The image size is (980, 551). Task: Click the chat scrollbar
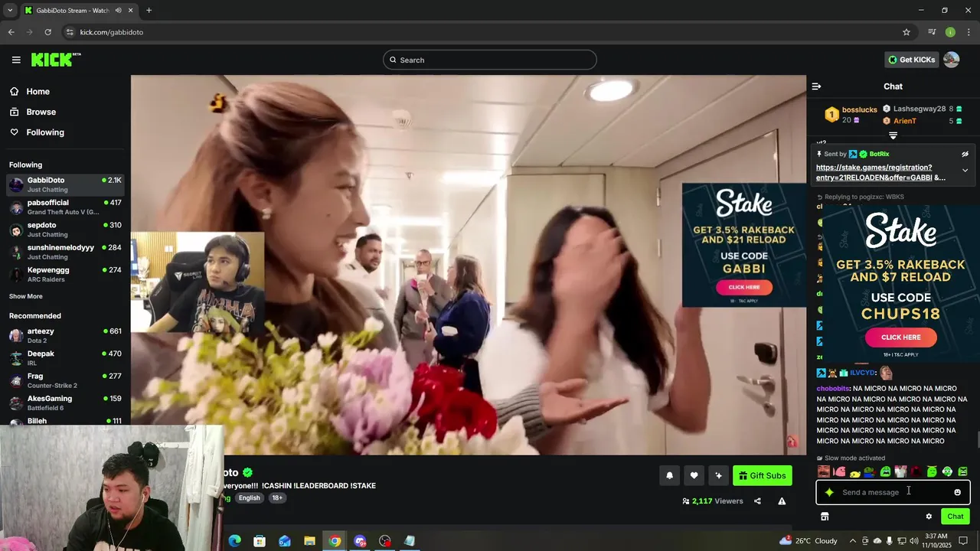point(977,439)
